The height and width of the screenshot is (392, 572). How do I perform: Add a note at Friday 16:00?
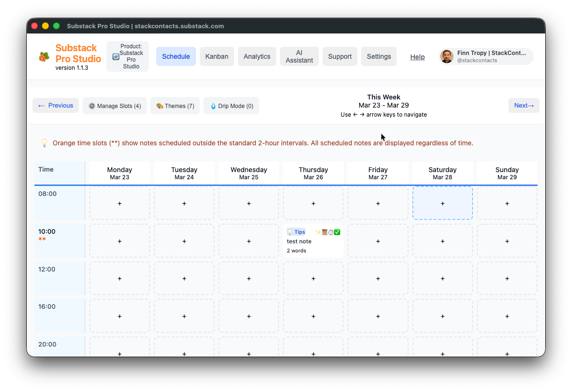pos(378,316)
